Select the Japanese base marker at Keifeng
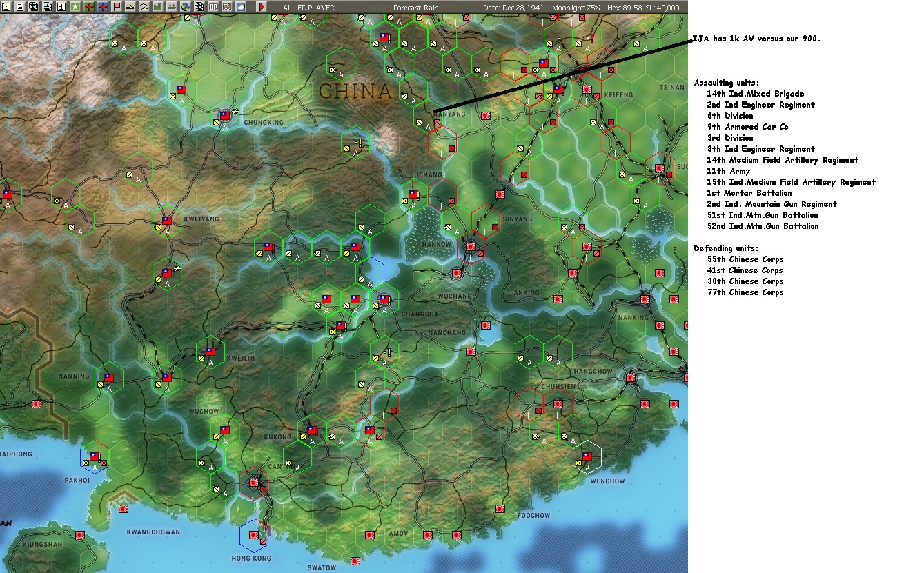The width and height of the screenshot is (924, 573). click(587, 89)
